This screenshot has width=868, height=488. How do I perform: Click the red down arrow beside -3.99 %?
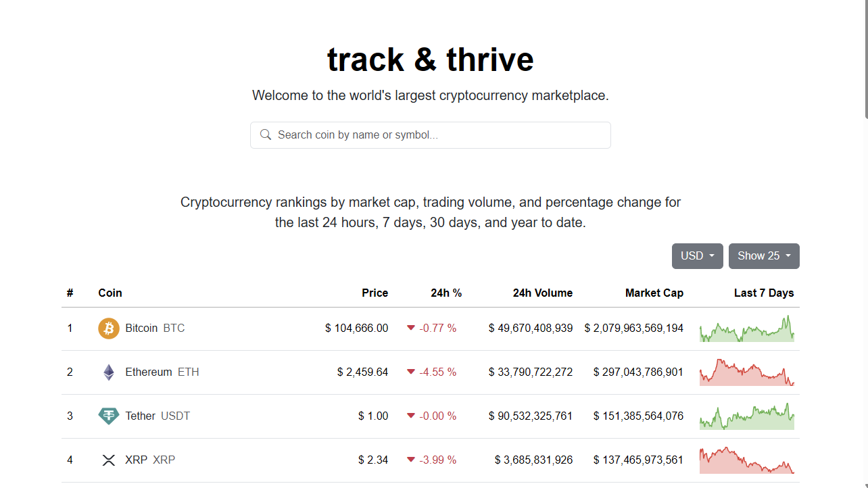pyautogui.click(x=410, y=460)
